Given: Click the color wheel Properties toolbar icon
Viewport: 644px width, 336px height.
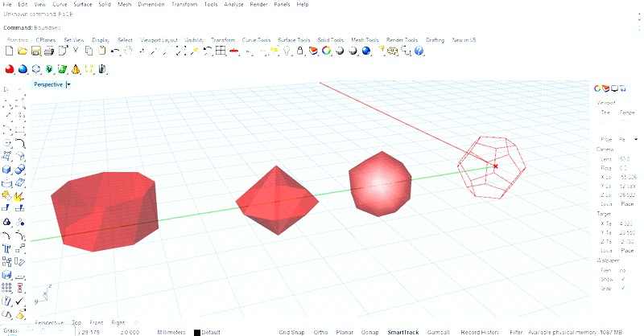Looking at the screenshot, I should (x=327, y=51).
